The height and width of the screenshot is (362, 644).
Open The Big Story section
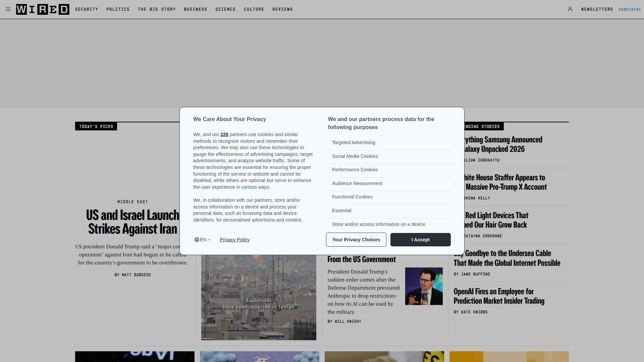pos(157,9)
